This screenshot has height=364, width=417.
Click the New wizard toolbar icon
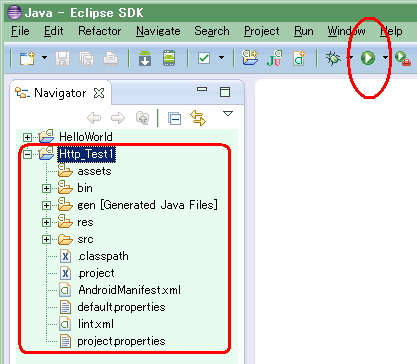[x=27, y=58]
